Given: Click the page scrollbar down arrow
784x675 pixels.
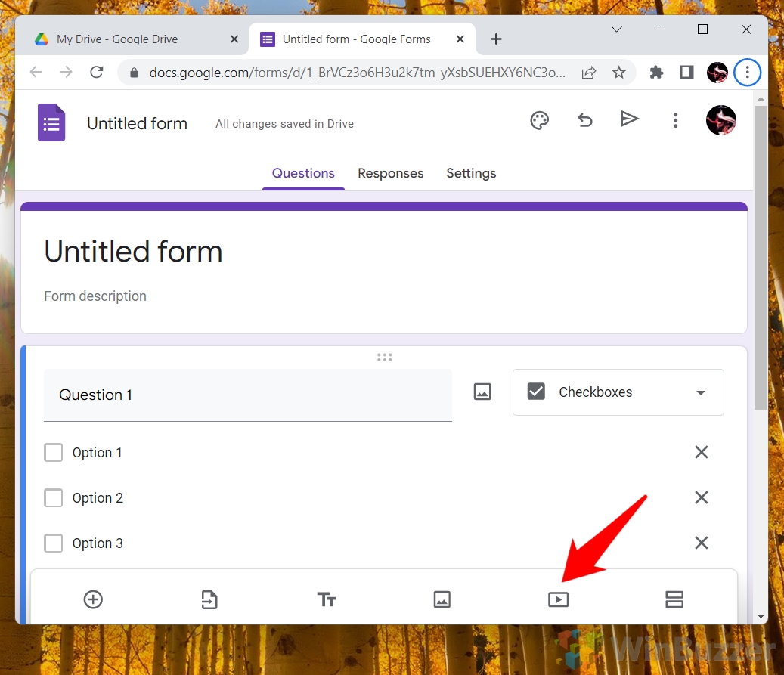Looking at the screenshot, I should pos(761,617).
